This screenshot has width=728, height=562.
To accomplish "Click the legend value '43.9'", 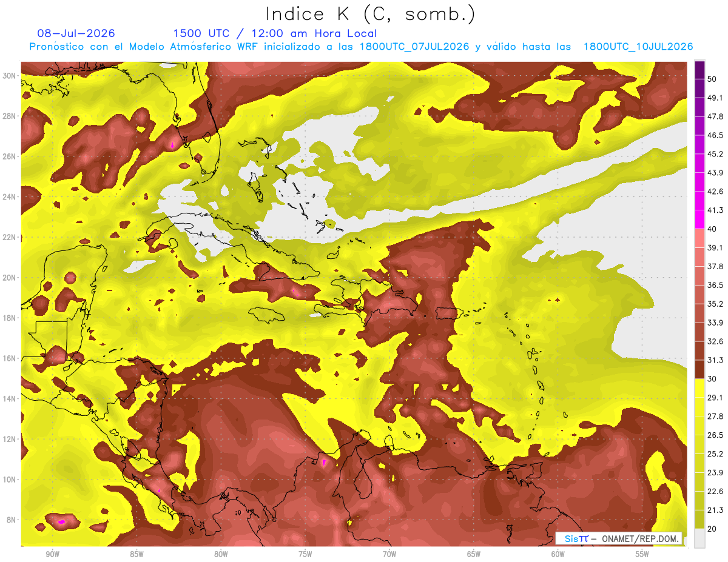I will (x=715, y=173).
